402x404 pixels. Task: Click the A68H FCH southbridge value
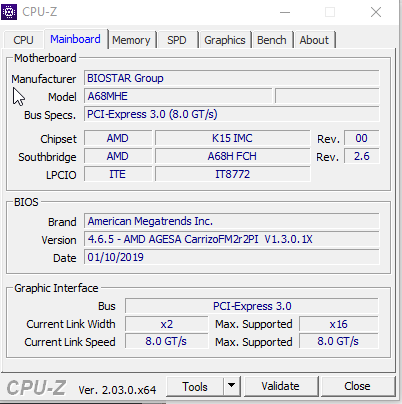click(x=232, y=156)
